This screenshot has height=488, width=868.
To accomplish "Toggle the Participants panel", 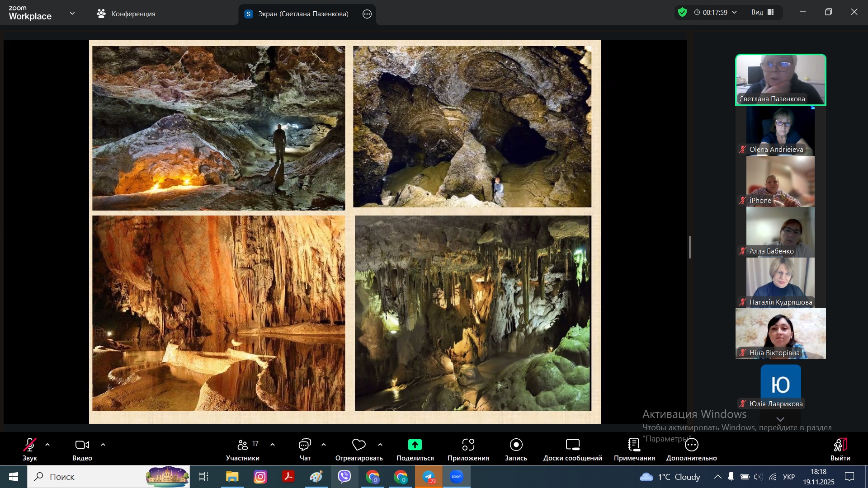I will [243, 445].
